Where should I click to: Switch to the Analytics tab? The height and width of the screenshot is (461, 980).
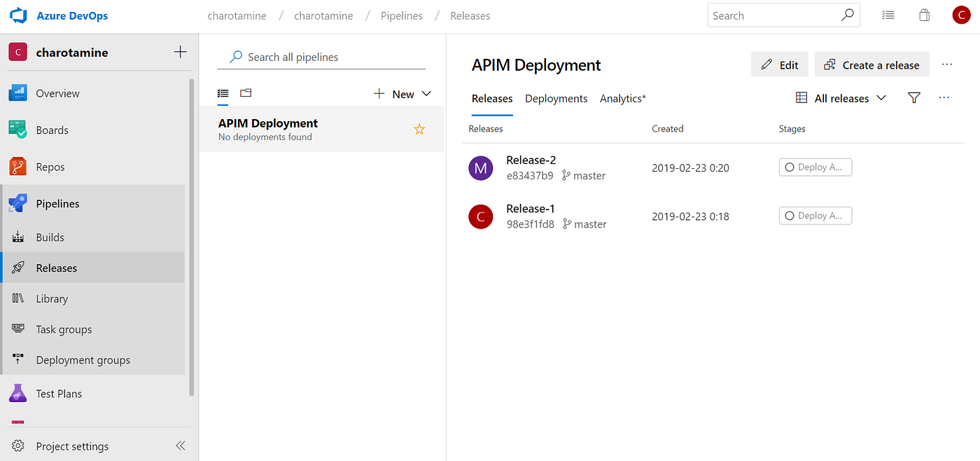[622, 99]
